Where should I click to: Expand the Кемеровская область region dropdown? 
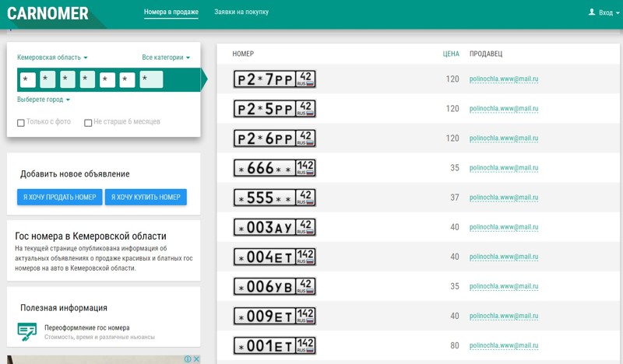pos(52,58)
